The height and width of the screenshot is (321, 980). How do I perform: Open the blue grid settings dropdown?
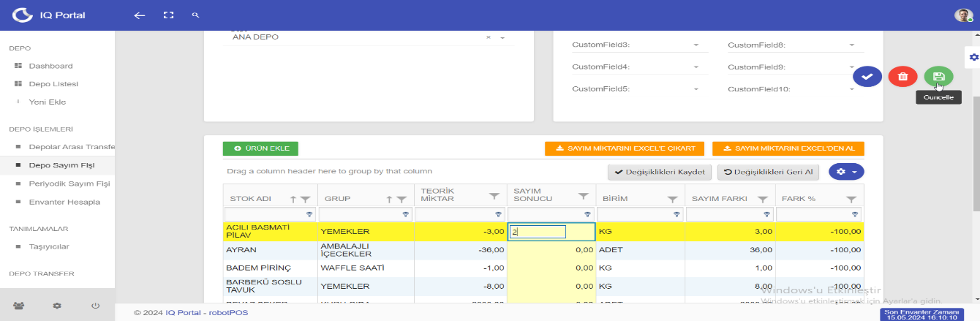click(x=846, y=172)
